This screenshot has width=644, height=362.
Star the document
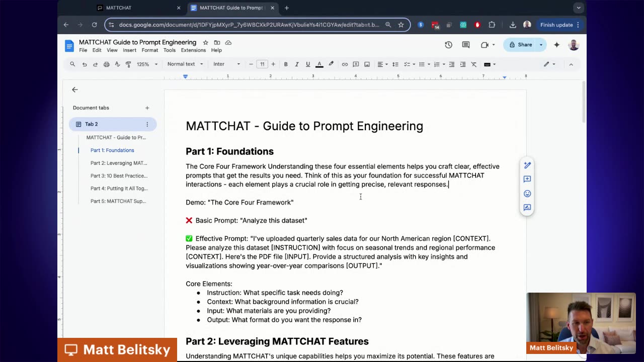[205, 43]
